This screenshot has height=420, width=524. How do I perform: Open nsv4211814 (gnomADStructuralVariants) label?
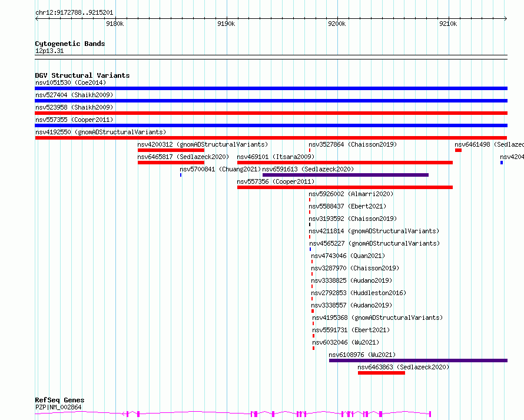(x=374, y=231)
